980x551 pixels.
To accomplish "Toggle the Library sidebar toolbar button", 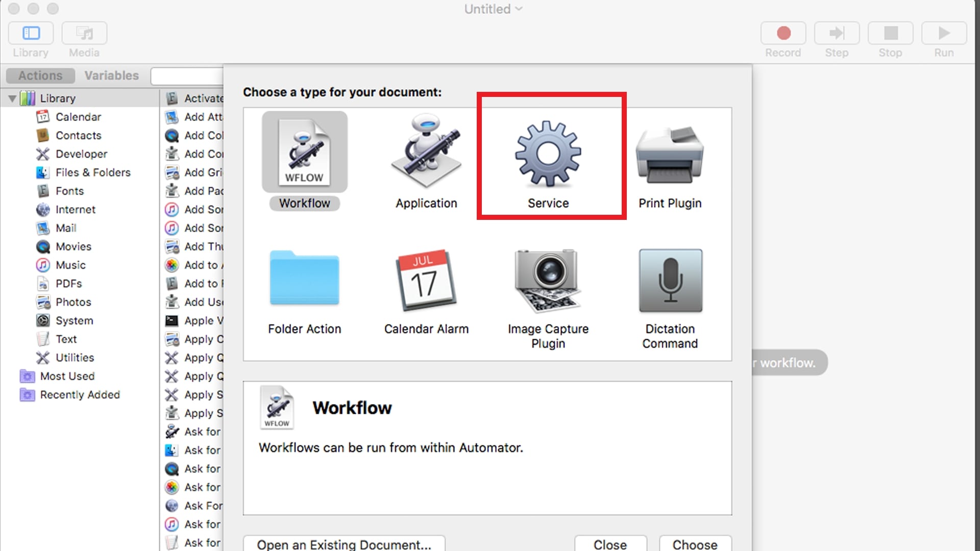I will [31, 33].
